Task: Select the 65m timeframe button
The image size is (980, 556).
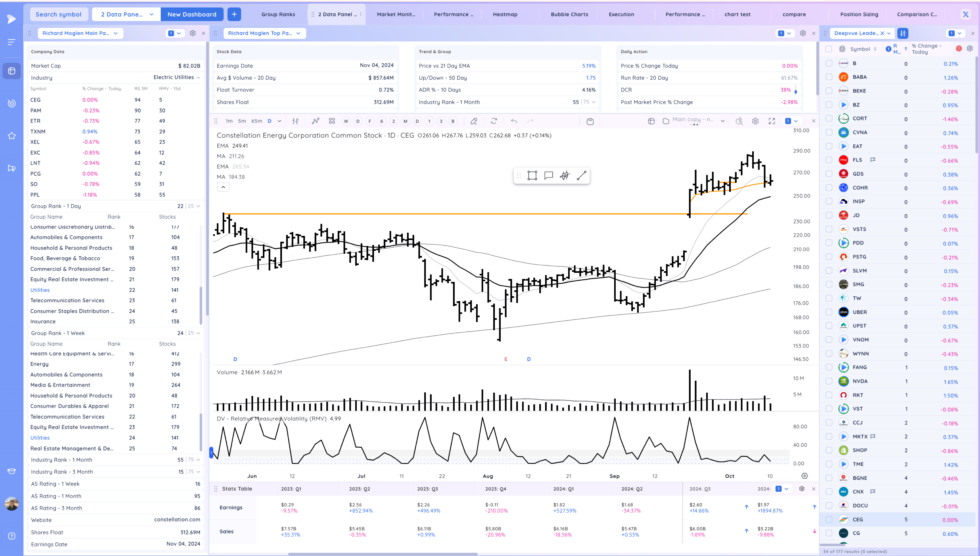Action: [256, 121]
